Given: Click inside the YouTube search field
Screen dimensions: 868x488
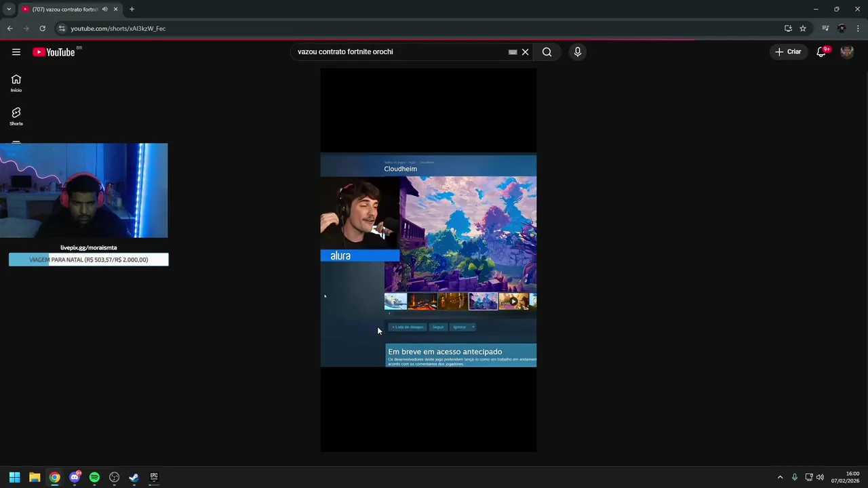Looking at the screenshot, I should pyautogui.click(x=400, y=52).
